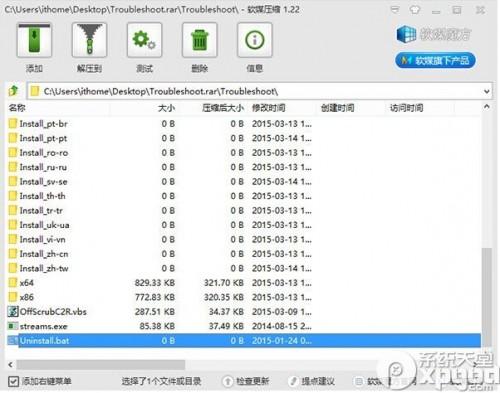Click the 信息 (Info) icon
Screen dimensions: 500x393
point(255,40)
